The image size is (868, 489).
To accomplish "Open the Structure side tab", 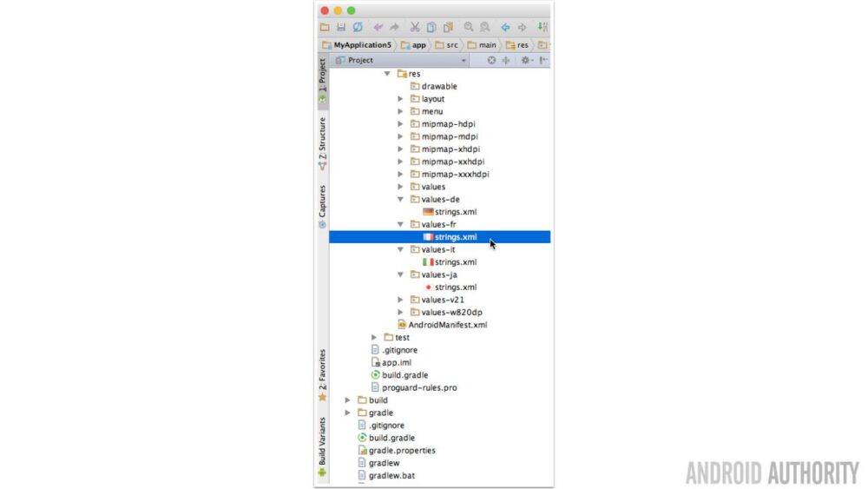I will [x=322, y=143].
